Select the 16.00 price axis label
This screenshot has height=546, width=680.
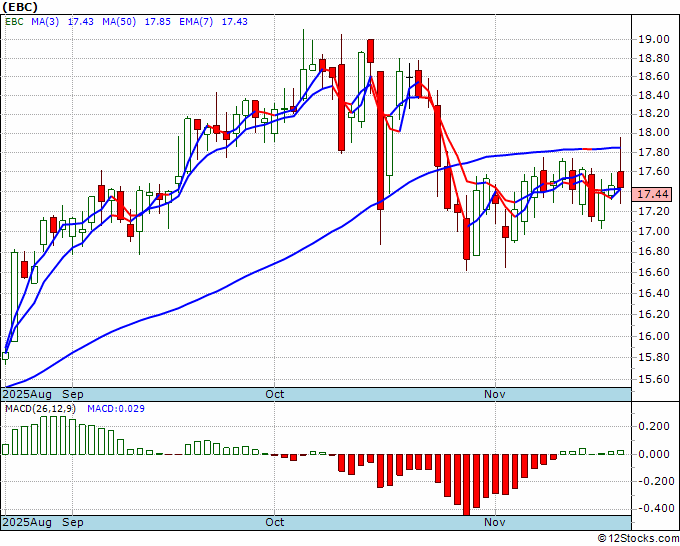(x=654, y=336)
